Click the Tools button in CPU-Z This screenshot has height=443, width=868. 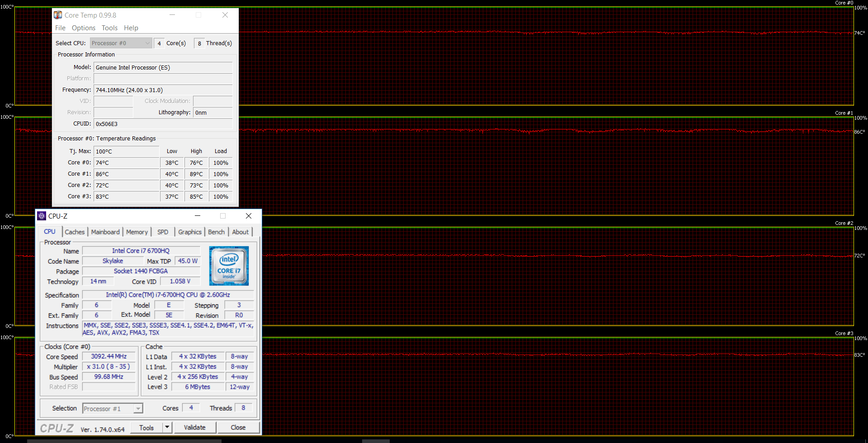[146, 427]
